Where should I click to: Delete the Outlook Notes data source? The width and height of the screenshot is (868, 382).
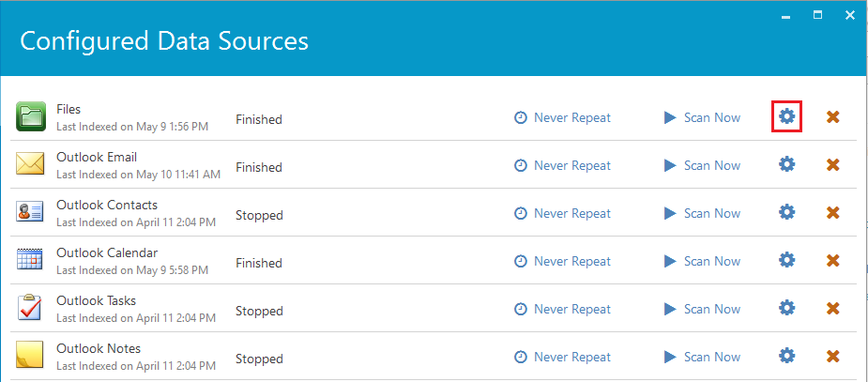tap(832, 356)
